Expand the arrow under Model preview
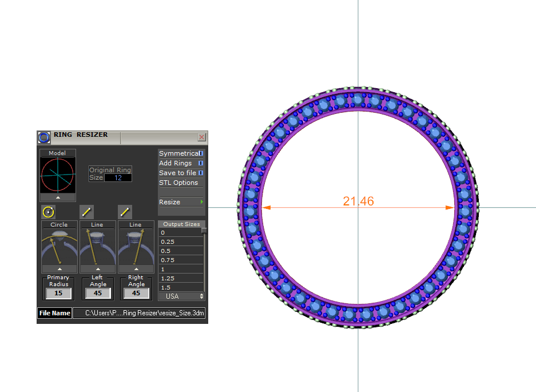 point(59,197)
